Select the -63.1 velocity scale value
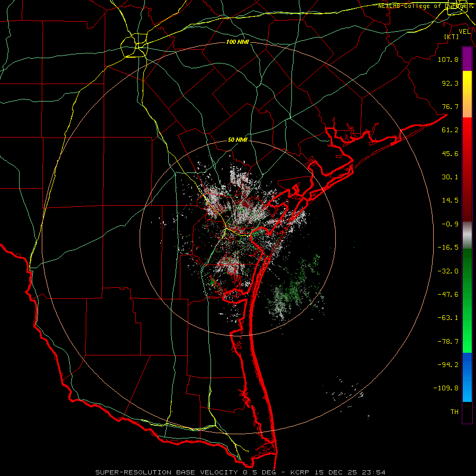476x476 pixels. point(448,318)
